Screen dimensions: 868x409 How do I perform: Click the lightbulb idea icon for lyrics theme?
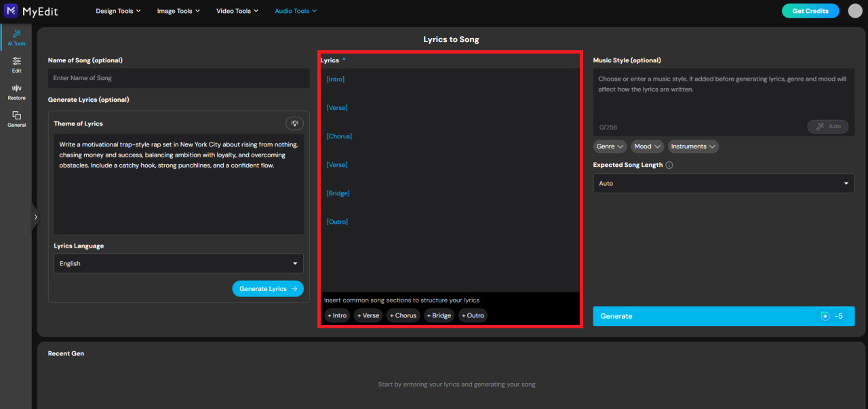[294, 123]
